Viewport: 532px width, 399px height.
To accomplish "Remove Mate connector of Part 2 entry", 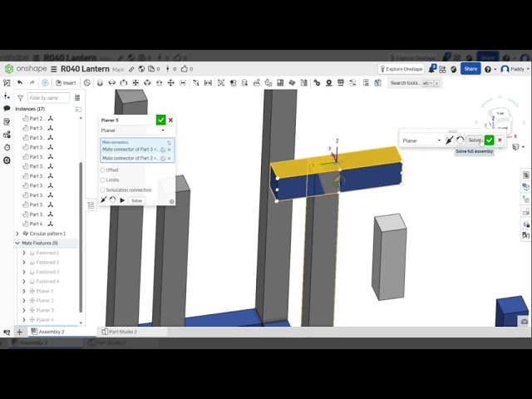I will click(x=169, y=159).
